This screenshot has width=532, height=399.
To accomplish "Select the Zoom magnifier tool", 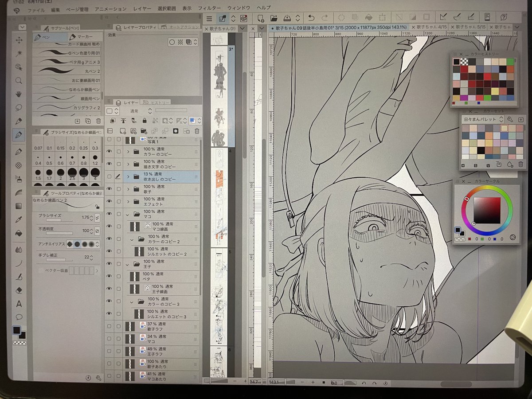I will (19, 81).
